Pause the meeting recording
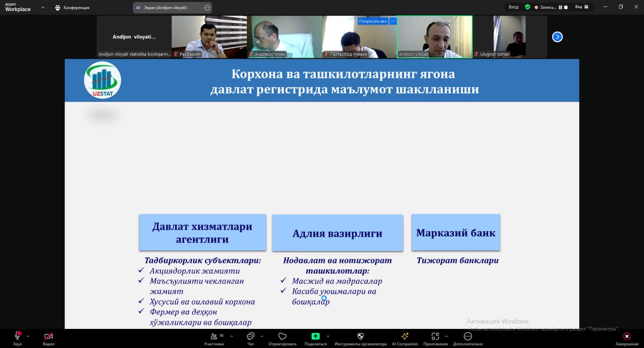The image size is (644, 348). click(x=560, y=8)
